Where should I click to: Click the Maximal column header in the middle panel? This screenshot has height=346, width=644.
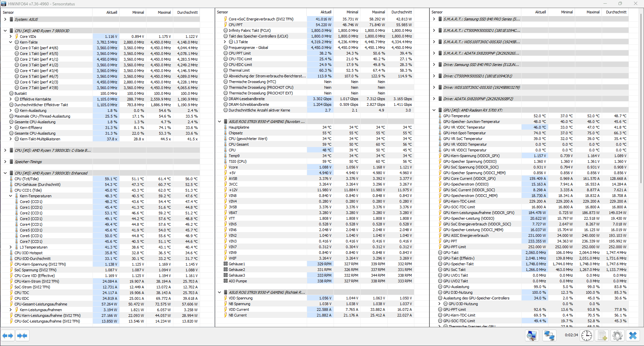click(378, 12)
